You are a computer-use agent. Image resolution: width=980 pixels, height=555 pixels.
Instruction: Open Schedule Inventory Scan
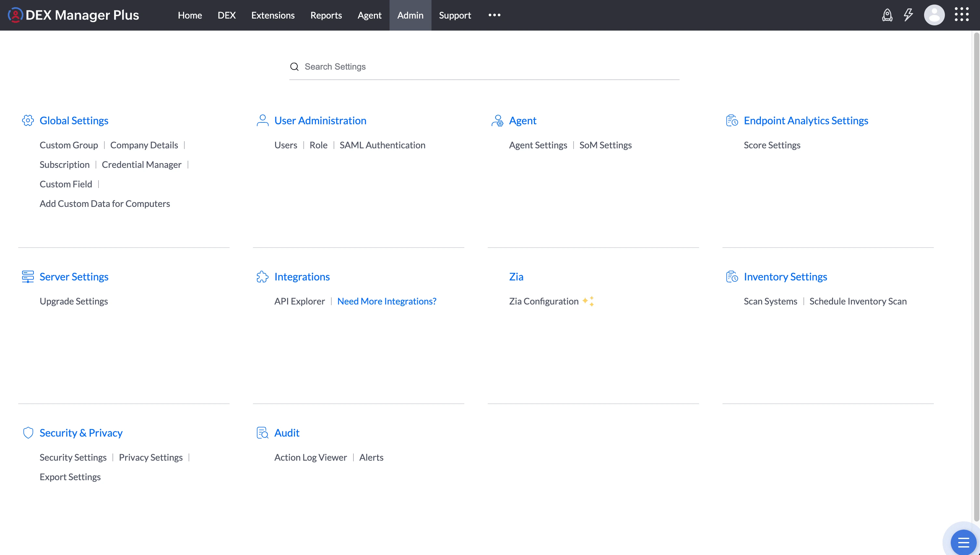tap(858, 301)
